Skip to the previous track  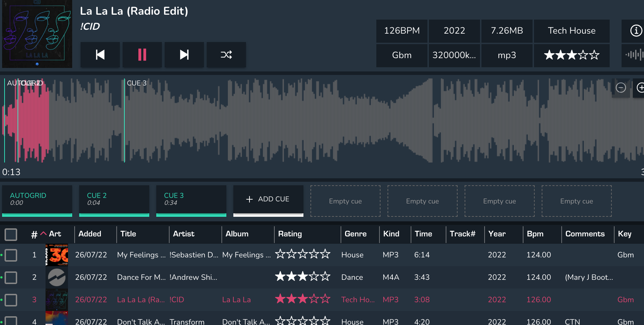point(100,55)
